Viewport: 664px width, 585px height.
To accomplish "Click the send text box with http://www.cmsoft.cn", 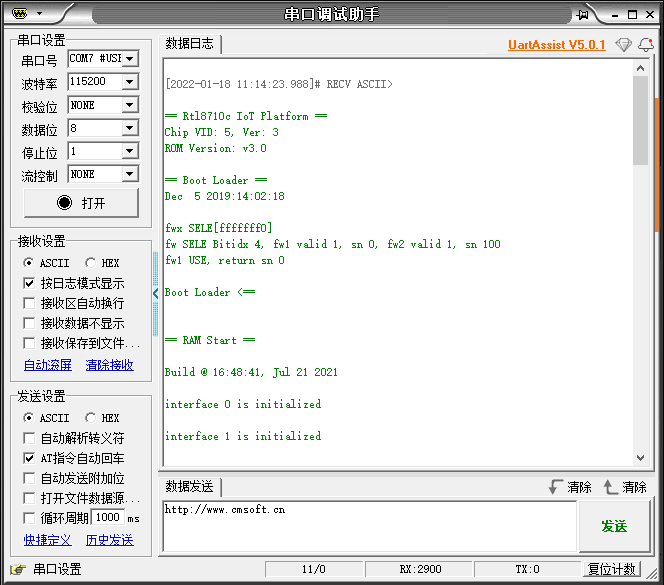I will coord(370,526).
